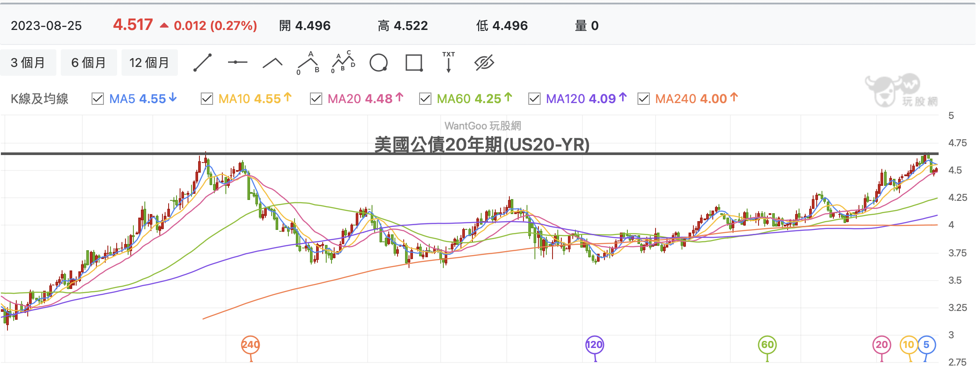Image resolution: width=980 pixels, height=370 pixels.
Task: Uncheck the MA5 moving average checkbox
Action: [x=98, y=99]
